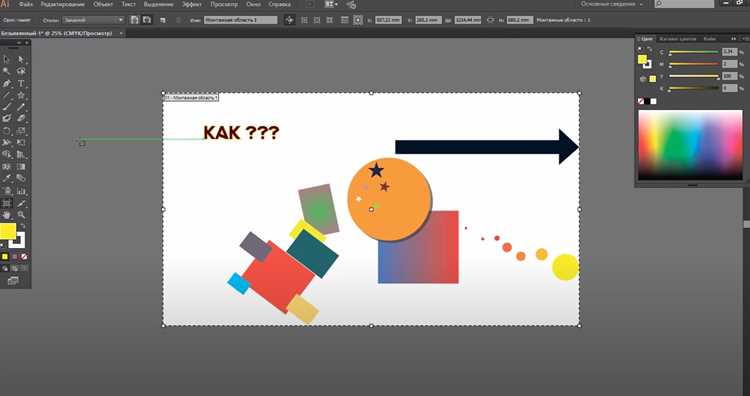Screen dimensions: 750x396
Task: Select the Hand tool
Action: [7, 215]
